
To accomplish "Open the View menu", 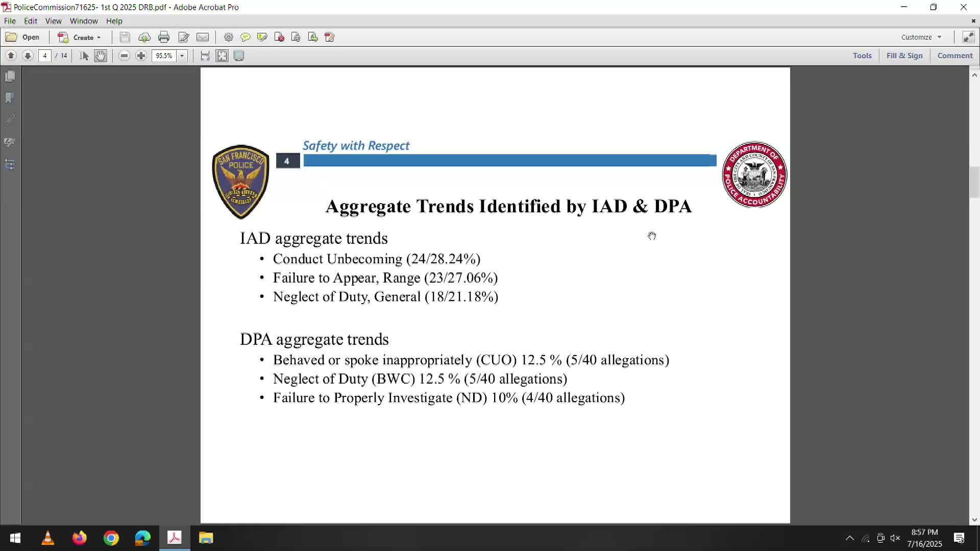I will point(53,21).
